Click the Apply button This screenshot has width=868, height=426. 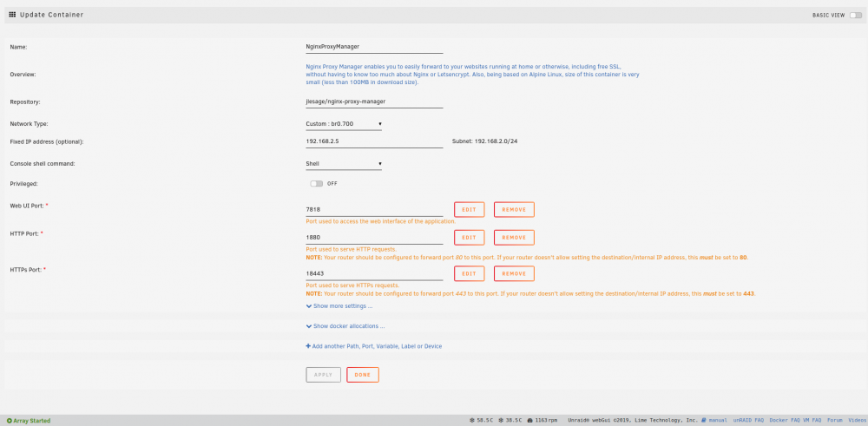(x=323, y=375)
